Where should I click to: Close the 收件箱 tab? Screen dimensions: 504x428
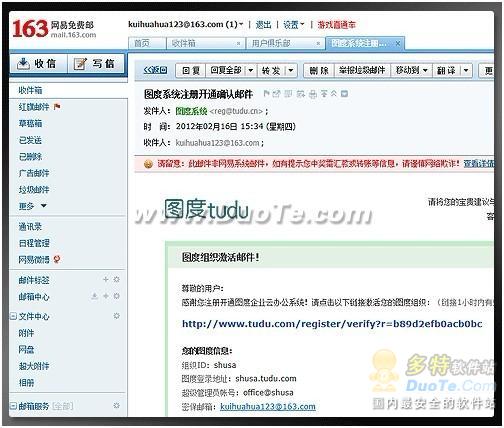point(238,43)
